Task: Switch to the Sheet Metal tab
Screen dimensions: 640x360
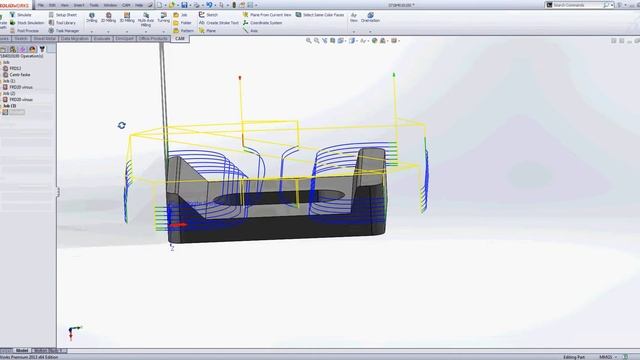Action: tap(44, 38)
